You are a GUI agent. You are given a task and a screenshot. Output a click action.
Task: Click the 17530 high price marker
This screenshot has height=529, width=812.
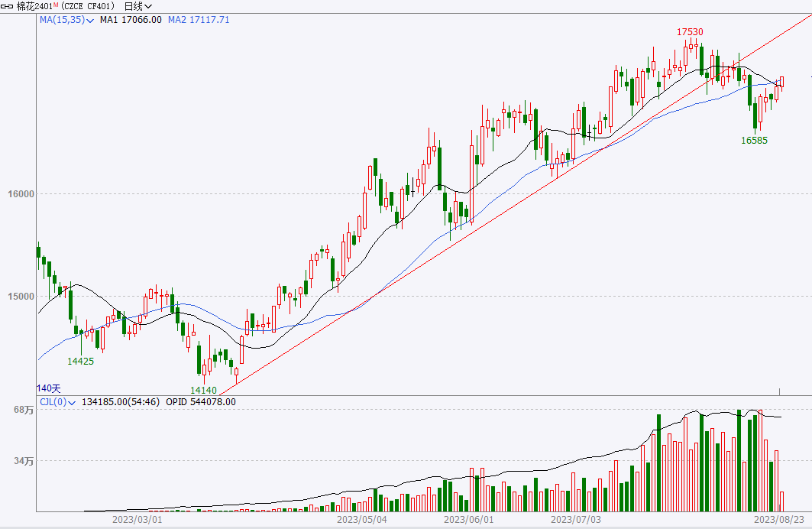click(689, 32)
